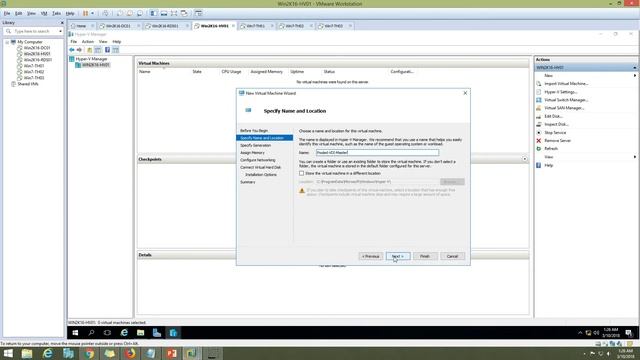Click Hyper-V Manager toolbar help icon
This screenshot has width=640, height=360.
pyautogui.click(x=107, y=50)
